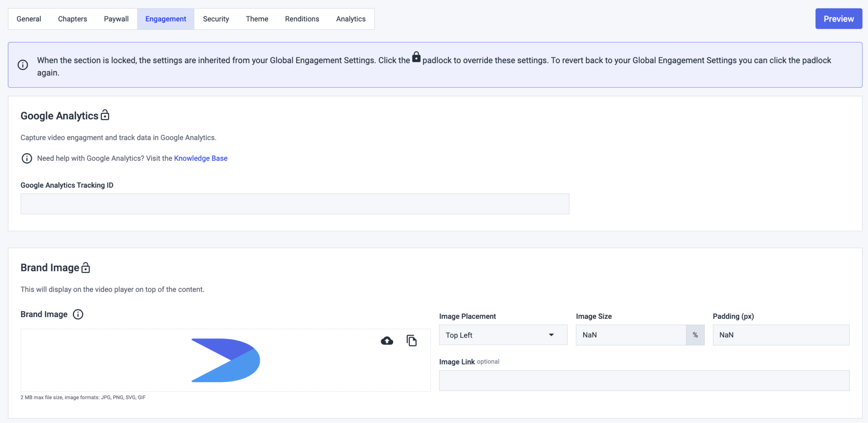Click the Image Size input field
This screenshot has height=423, width=868.
(x=631, y=335)
